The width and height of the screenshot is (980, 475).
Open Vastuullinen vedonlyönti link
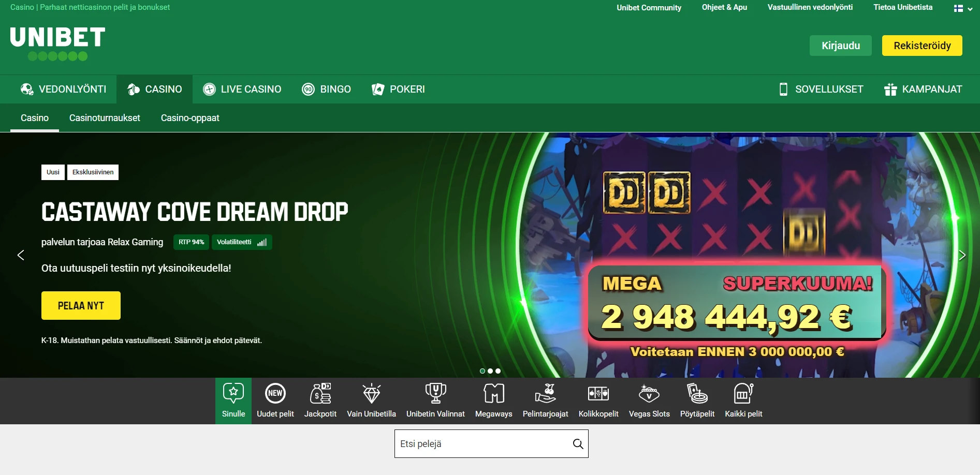pos(810,7)
